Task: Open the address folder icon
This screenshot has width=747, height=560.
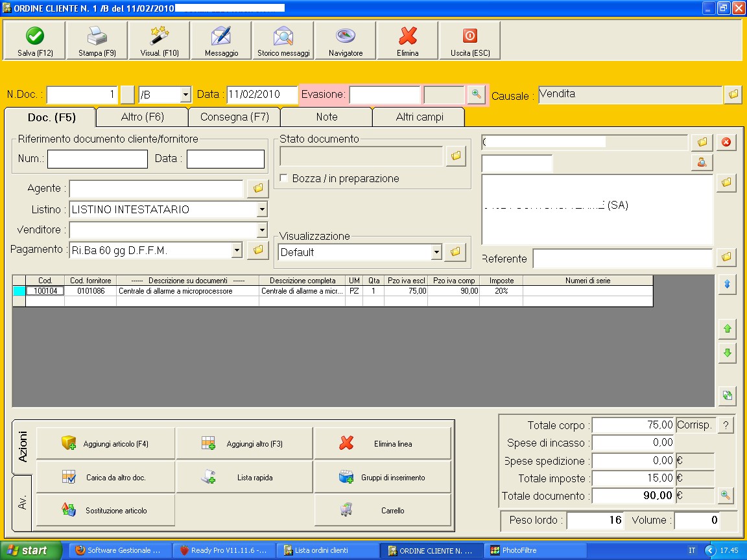Action: point(726,182)
